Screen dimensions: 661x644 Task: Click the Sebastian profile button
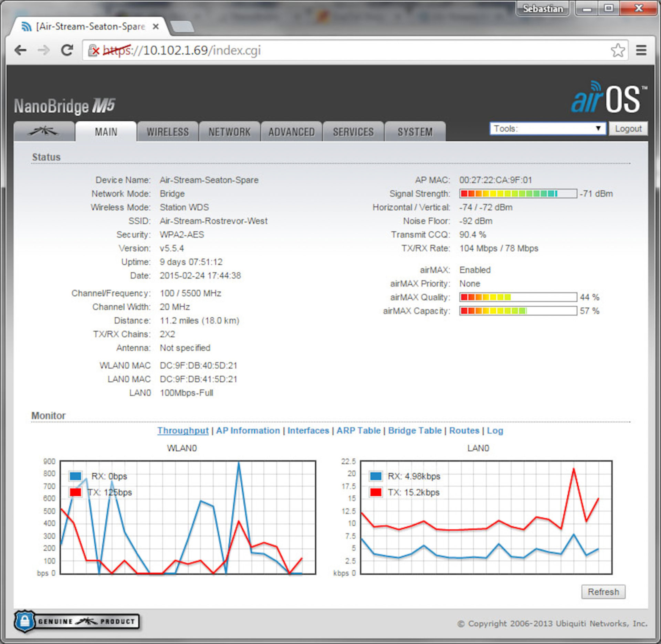(x=543, y=9)
